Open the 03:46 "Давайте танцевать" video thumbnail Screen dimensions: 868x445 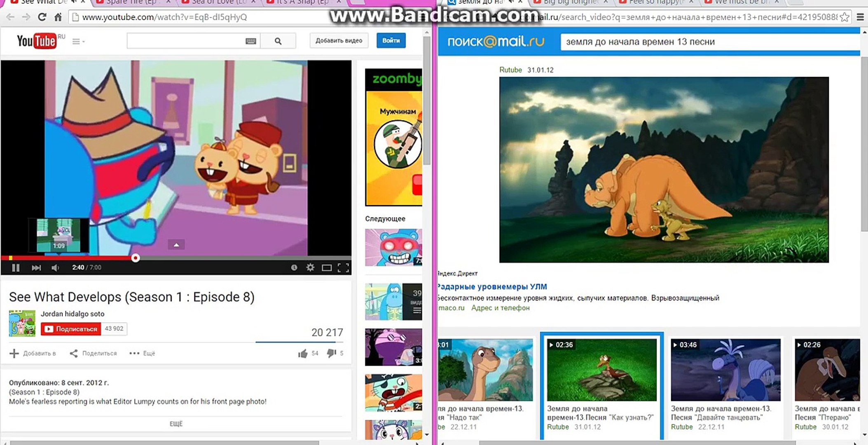click(725, 370)
